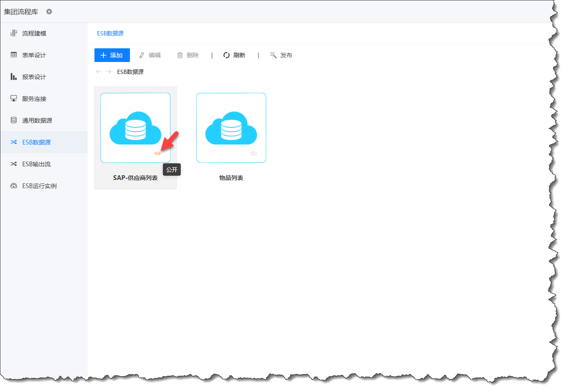Click the 报表设计 bar chart icon
Screen dimensions: 568x392
click(x=14, y=77)
